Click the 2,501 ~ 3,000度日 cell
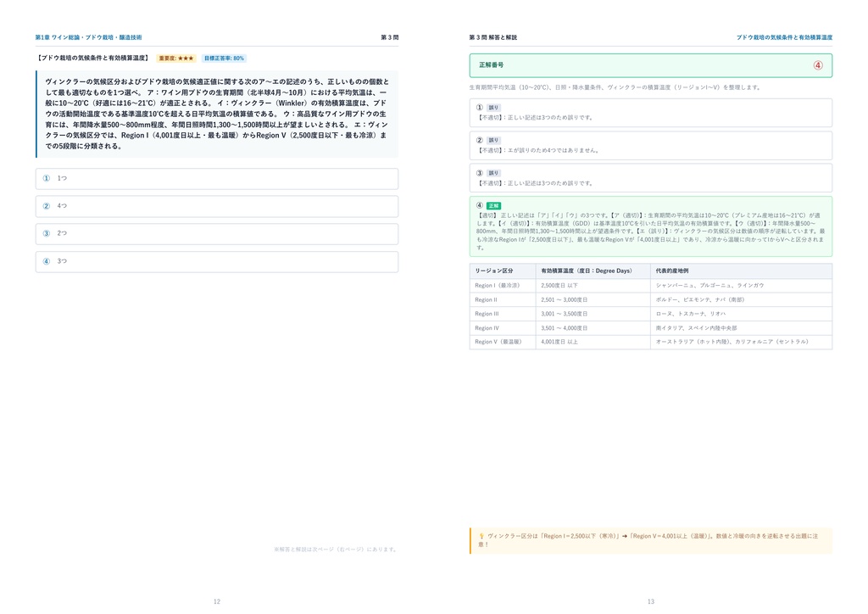This screenshot has width=868, height=614. pos(593,299)
